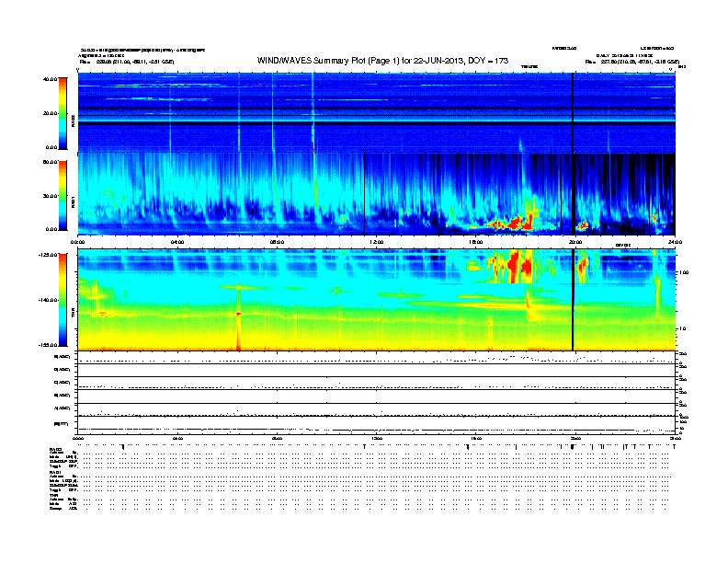Click the black data gap in RAD2 spectrogram
Image resolution: width=728 pixels, height=563 pixels.
pos(573,113)
